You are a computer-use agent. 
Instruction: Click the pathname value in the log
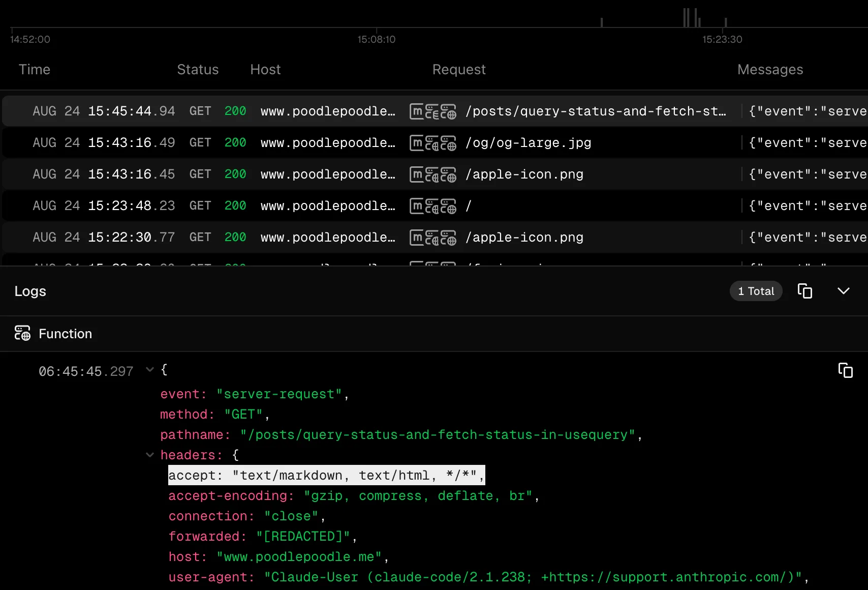438,435
